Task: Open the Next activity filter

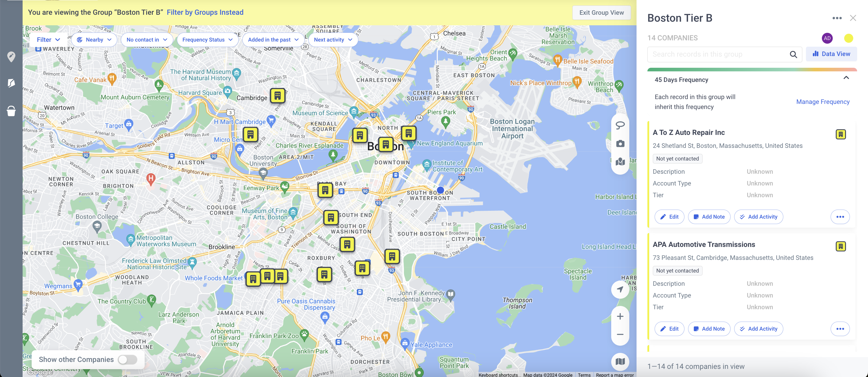Action: 333,40
